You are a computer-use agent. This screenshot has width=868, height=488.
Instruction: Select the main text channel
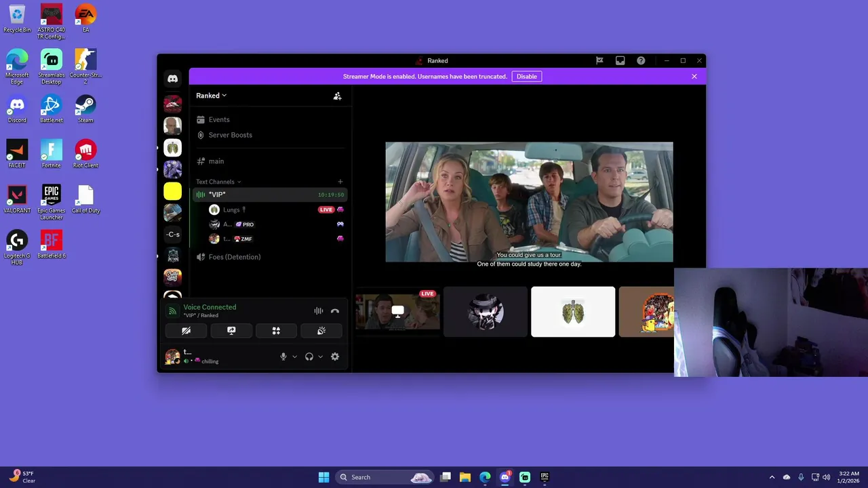216,161
